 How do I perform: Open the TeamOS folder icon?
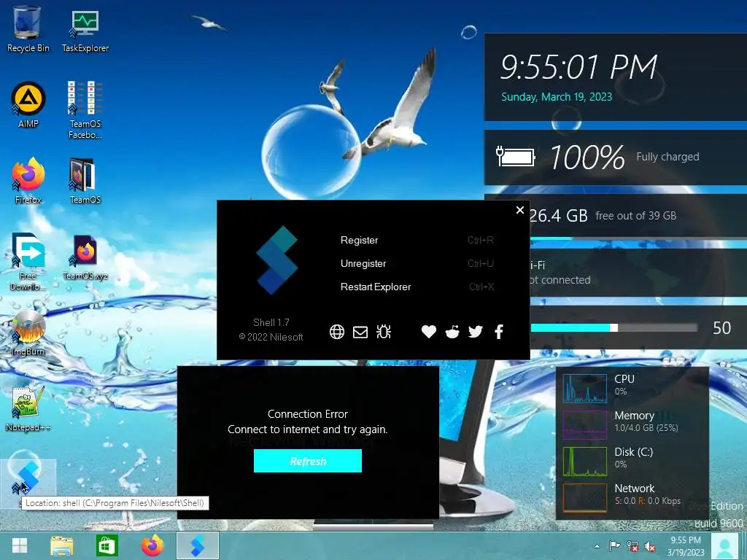click(85, 181)
